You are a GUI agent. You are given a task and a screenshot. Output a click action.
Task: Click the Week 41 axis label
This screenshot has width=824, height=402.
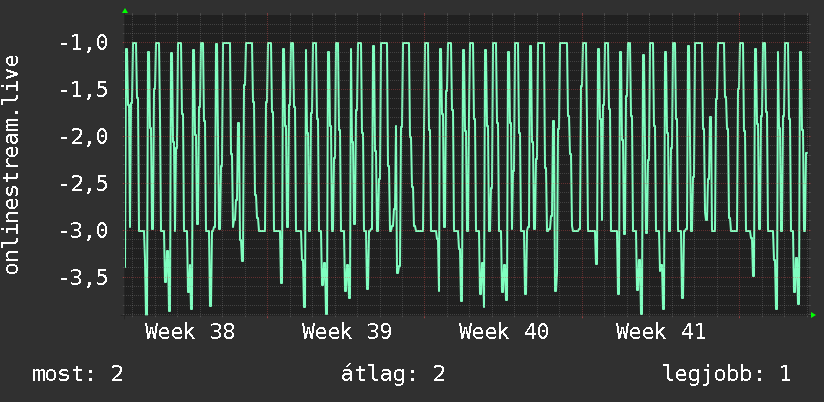pos(661,332)
